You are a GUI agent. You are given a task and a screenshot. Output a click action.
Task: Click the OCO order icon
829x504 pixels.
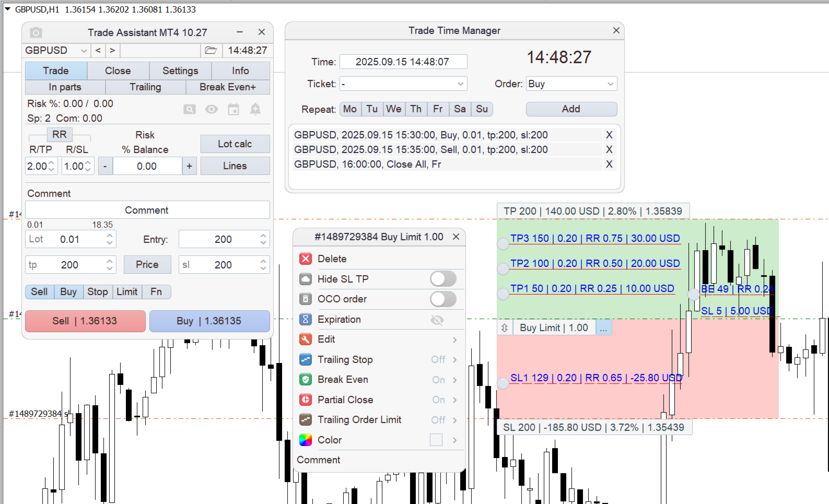tap(306, 299)
